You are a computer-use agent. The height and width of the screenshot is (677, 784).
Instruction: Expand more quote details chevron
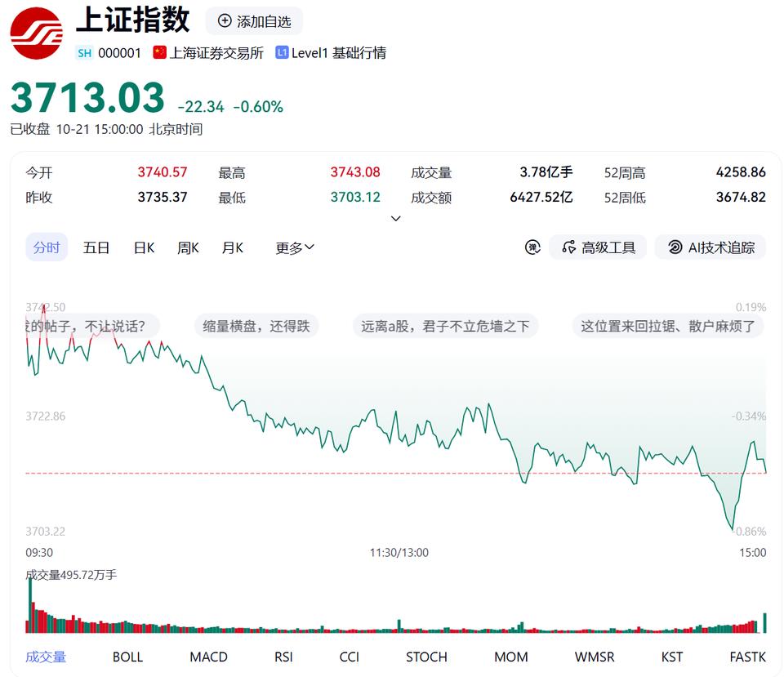(x=395, y=219)
